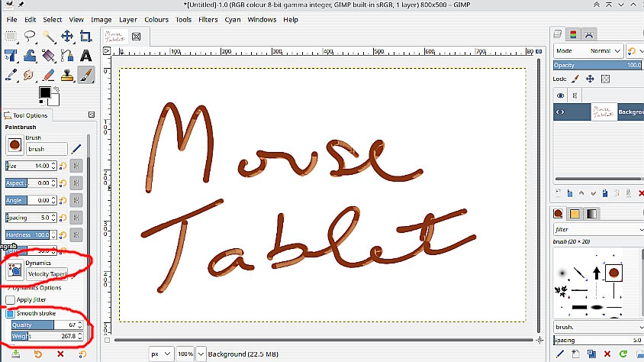Click the white background colour swatch
The image size is (644, 362).
[x=55, y=101]
